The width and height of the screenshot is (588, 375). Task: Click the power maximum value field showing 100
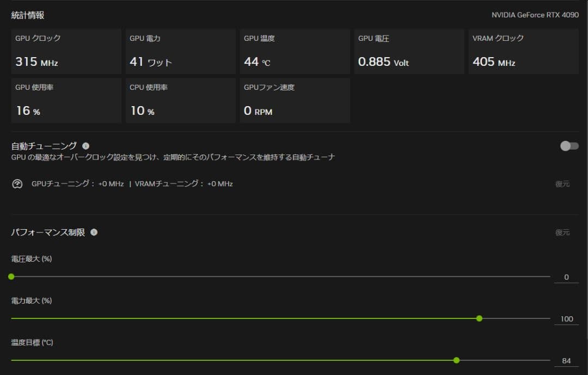[566, 318]
